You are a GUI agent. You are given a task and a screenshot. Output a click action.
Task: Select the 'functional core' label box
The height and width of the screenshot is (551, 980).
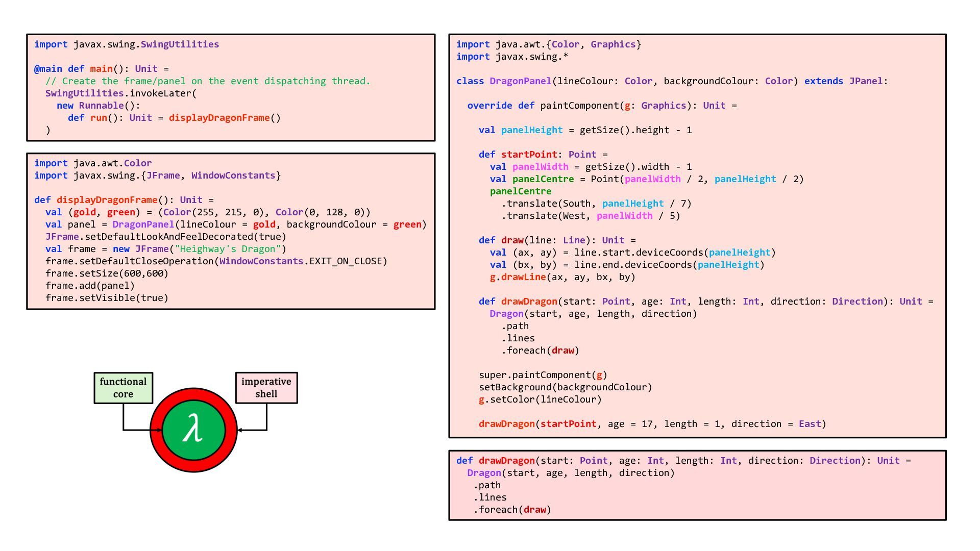tap(124, 388)
